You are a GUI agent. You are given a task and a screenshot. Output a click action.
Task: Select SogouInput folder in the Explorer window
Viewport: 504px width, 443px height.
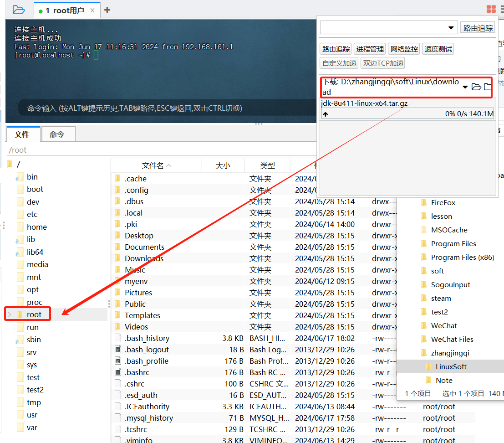tap(450, 284)
